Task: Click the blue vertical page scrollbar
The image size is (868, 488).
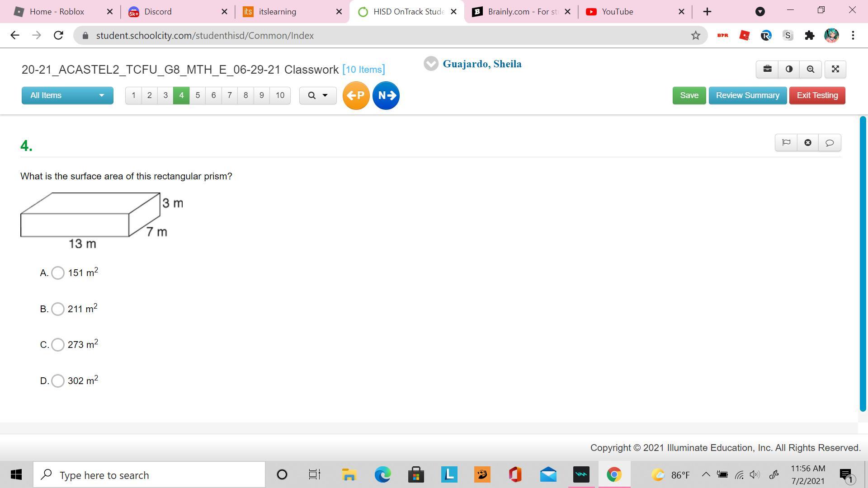Action: click(863, 263)
